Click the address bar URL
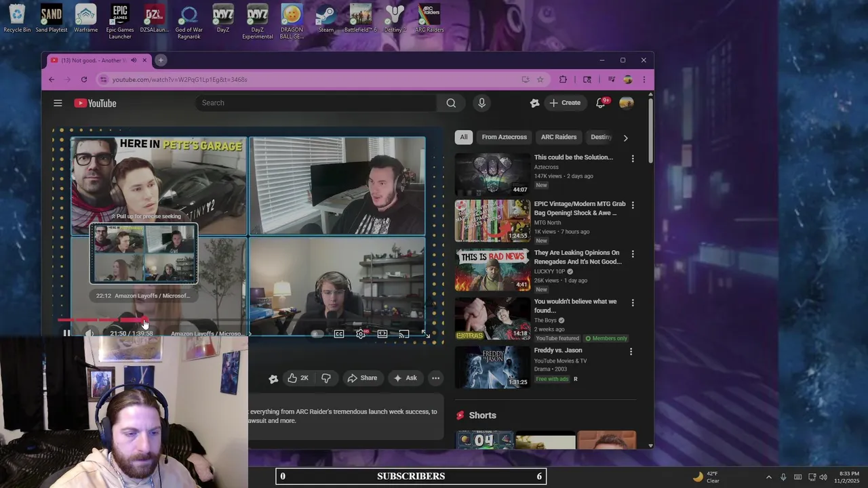 (x=180, y=79)
